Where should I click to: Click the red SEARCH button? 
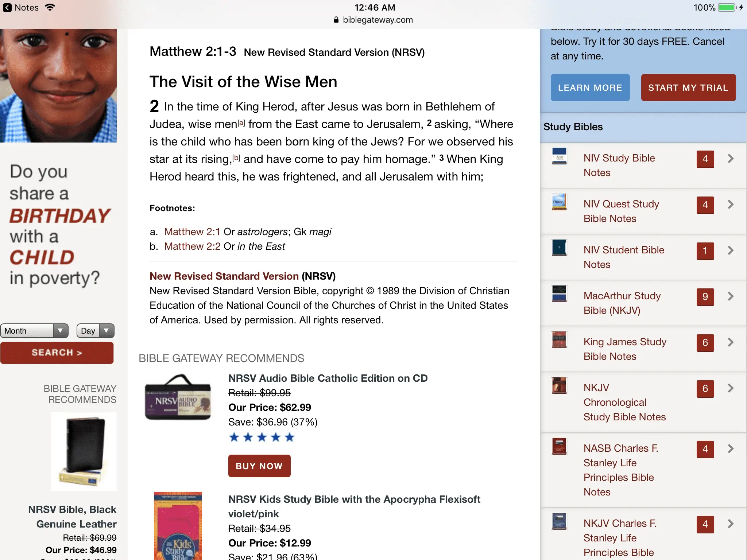[57, 353]
